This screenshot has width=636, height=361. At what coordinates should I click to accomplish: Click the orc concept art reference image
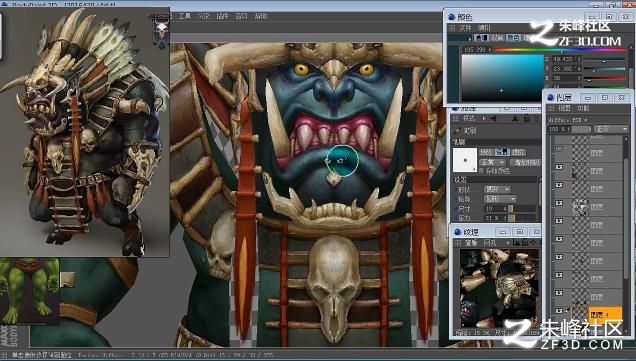85,132
